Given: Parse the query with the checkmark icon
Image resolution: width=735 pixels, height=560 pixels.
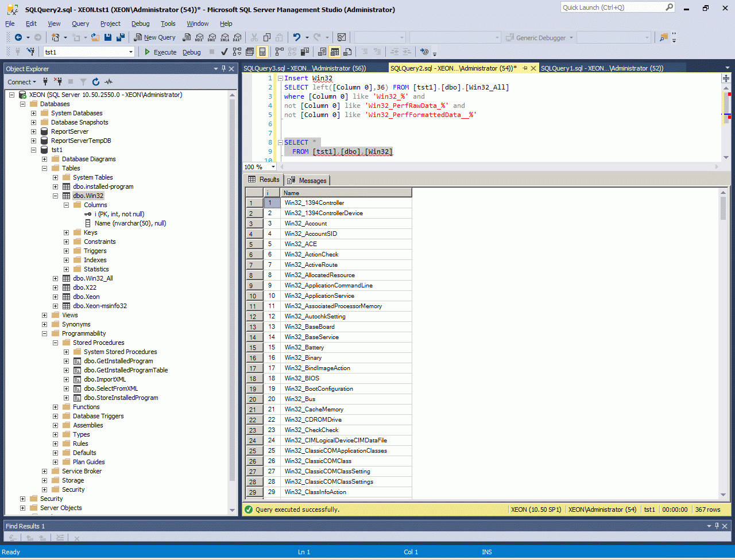Looking at the screenshot, I should point(225,52).
